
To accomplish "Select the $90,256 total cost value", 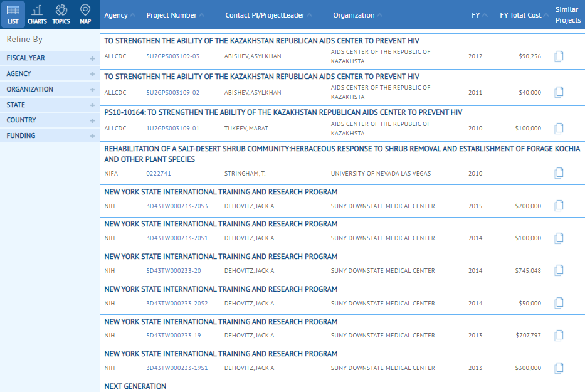I will pos(530,56).
